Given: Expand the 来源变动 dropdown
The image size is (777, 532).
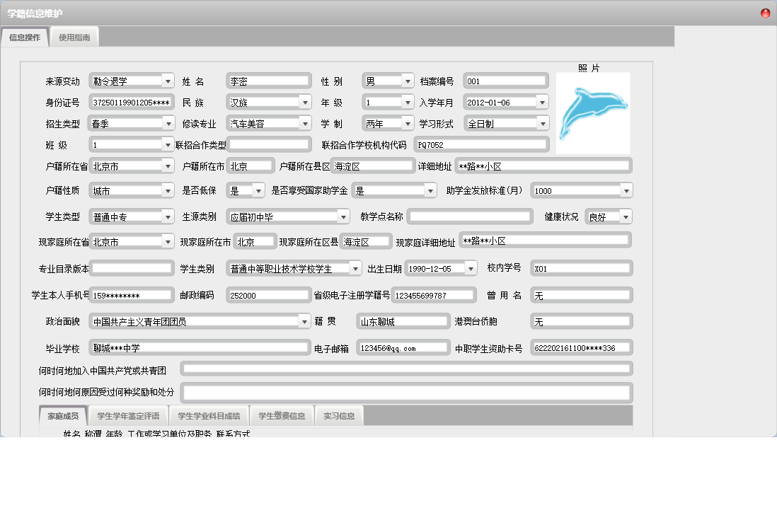Looking at the screenshot, I should coord(167,81).
